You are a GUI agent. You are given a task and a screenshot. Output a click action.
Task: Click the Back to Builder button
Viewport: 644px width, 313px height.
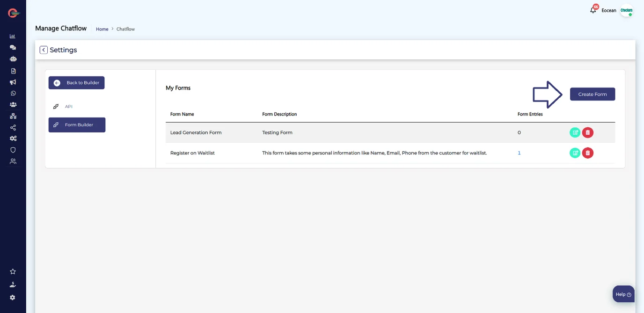tap(77, 83)
